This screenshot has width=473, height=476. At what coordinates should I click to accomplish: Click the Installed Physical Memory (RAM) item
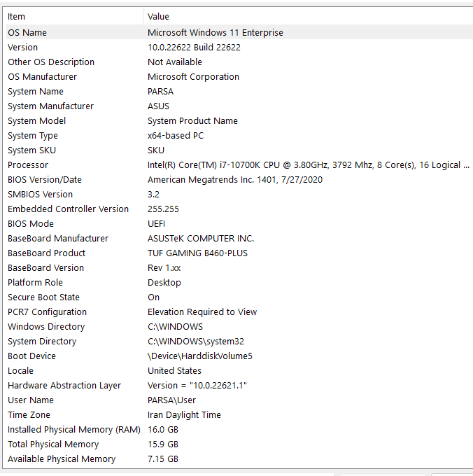74,430
